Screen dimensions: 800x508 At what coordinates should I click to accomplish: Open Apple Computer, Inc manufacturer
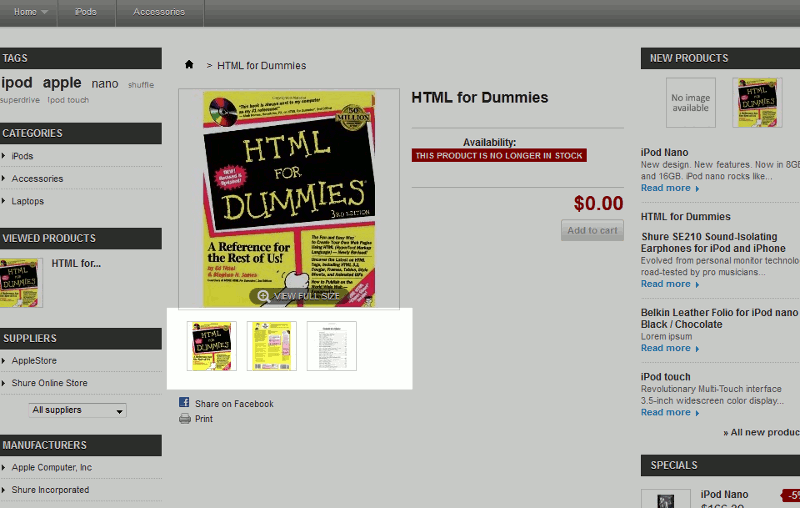[52, 467]
